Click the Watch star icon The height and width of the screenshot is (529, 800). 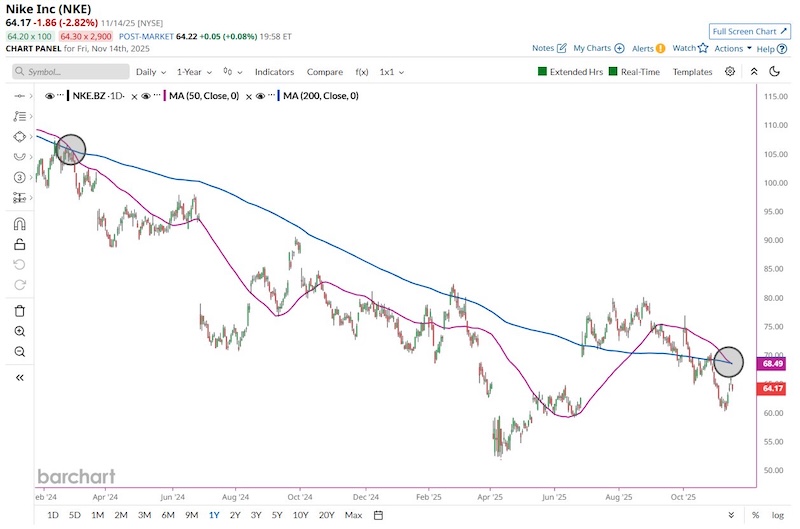click(703, 48)
